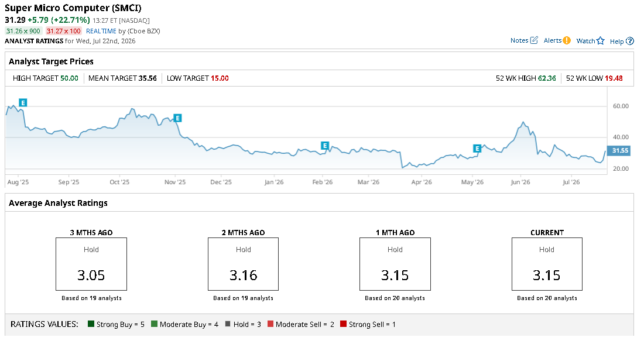Select the 2 MTHS AGO rating box 3.16
The image size is (644, 348).
243,264
